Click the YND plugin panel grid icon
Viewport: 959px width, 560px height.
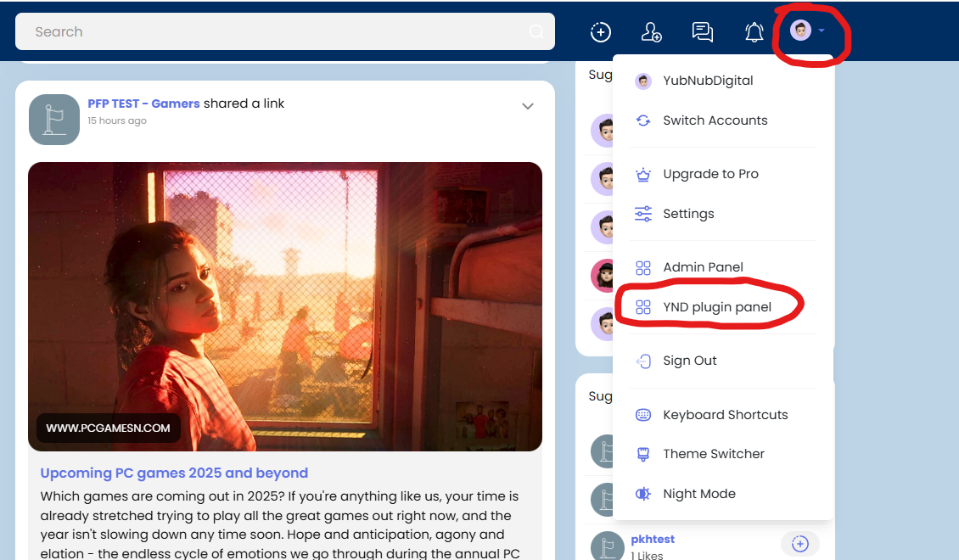tap(642, 307)
